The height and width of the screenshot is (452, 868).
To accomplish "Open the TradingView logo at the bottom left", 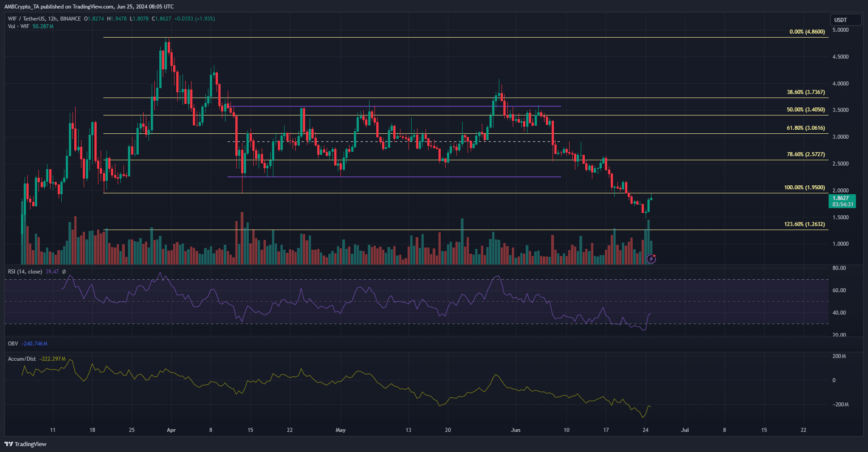I will tap(26, 444).
